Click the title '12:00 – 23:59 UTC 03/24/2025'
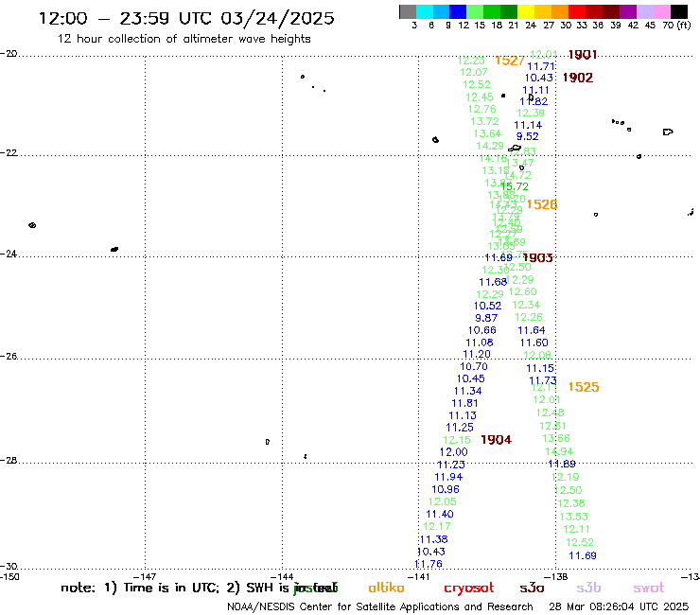 point(186,18)
